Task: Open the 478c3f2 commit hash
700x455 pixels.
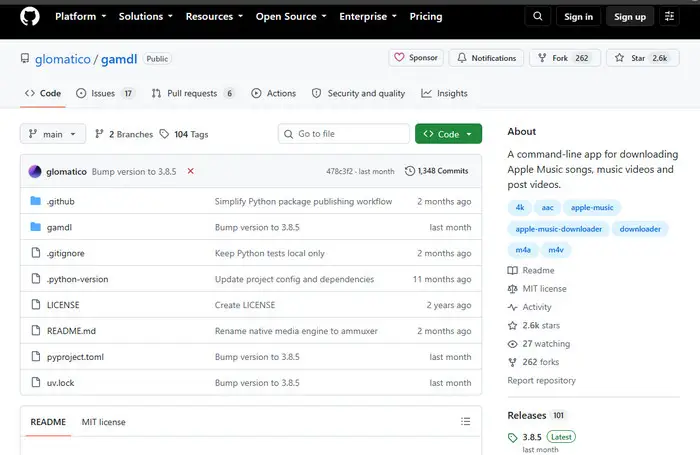Action: point(339,171)
